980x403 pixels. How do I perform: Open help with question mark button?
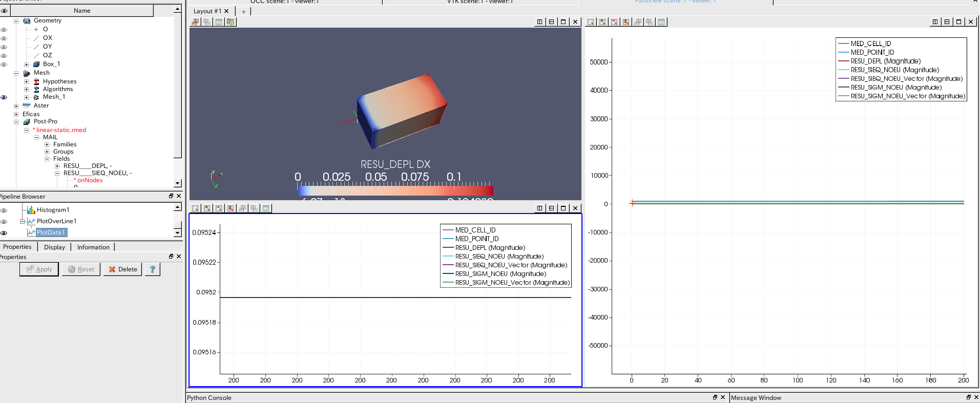pos(153,269)
